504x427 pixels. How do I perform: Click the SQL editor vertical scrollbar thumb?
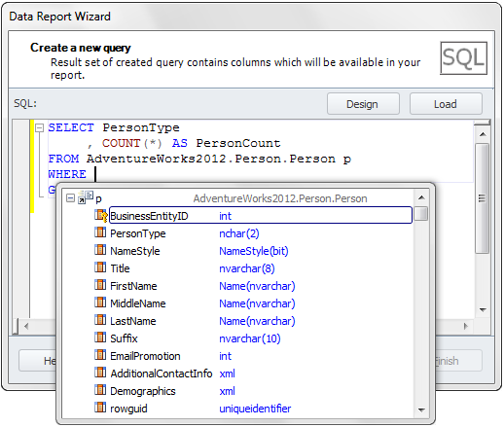click(x=483, y=198)
